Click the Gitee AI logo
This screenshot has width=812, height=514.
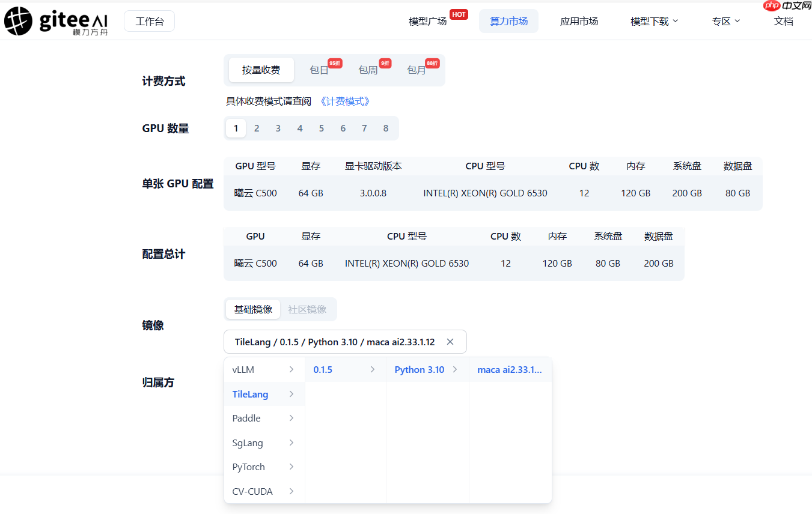click(56, 20)
